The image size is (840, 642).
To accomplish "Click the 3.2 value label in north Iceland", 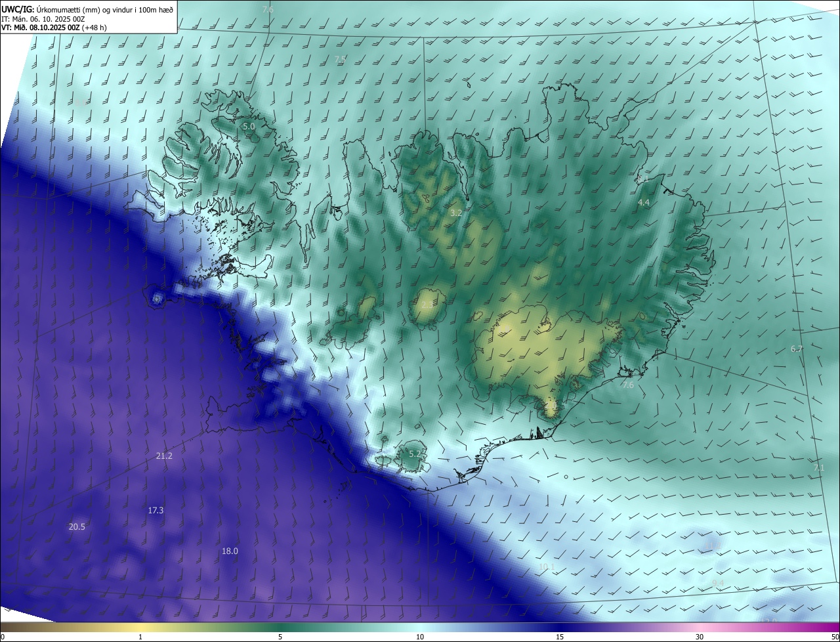I will (x=456, y=213).
